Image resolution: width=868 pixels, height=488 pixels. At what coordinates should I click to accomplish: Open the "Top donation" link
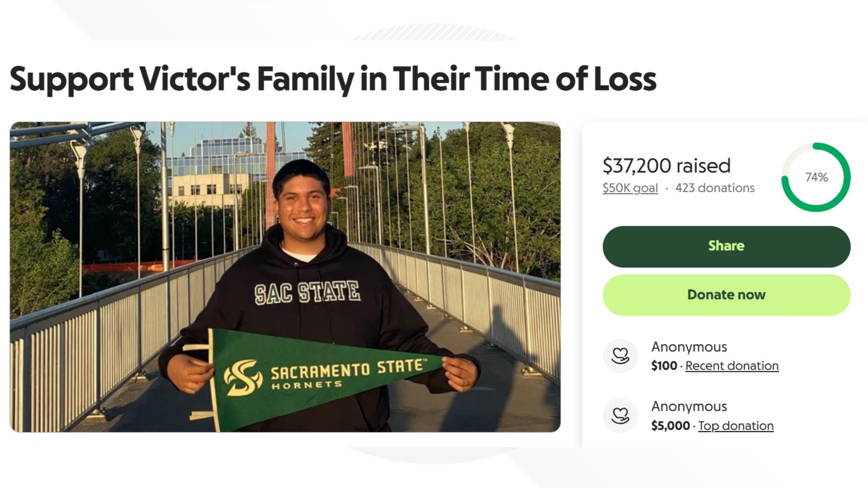click(736, 426)
